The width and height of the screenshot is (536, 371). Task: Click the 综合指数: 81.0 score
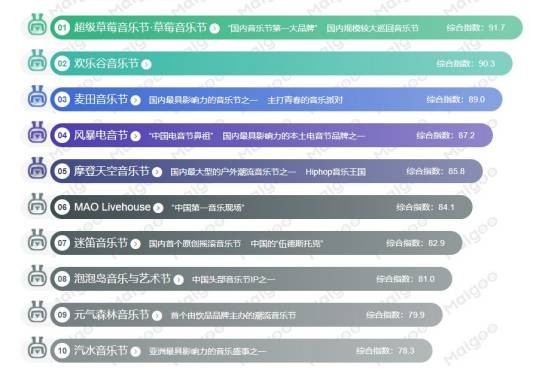[405, 279]
